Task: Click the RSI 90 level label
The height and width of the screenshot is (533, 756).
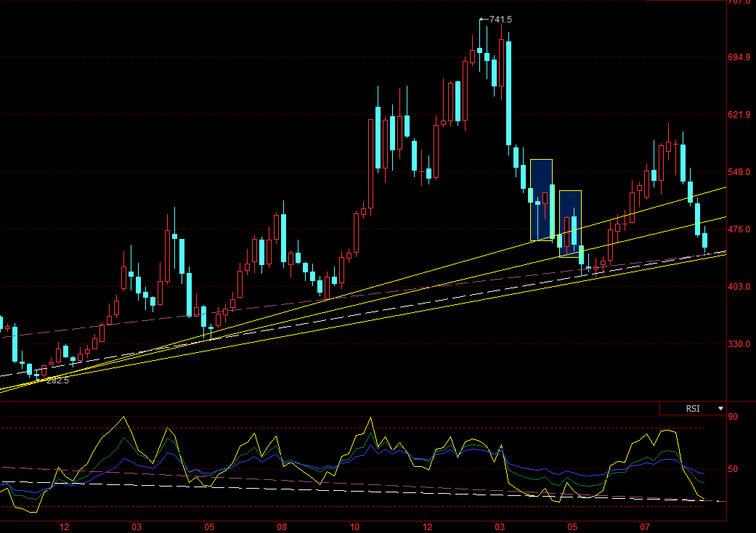Action: point(733,417)
